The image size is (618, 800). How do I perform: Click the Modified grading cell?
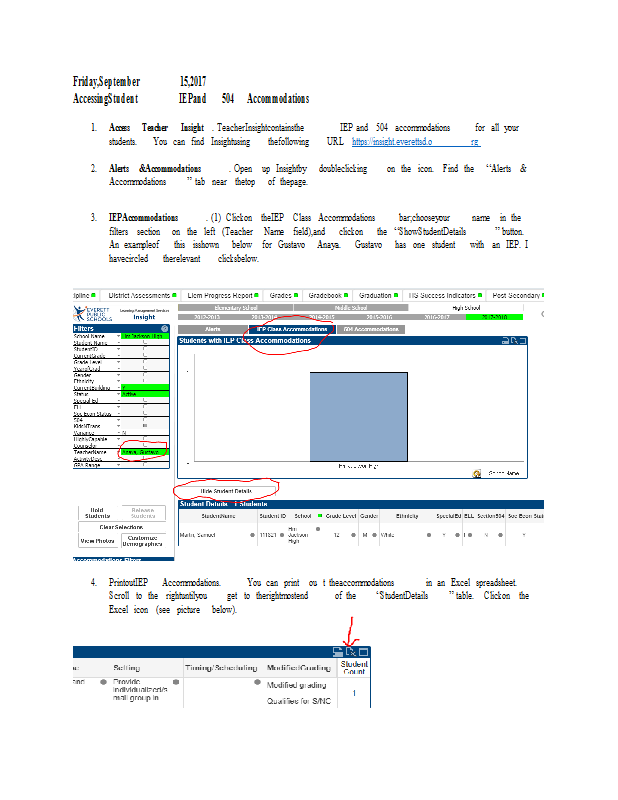pyautogui.click(x=296, y=685)
